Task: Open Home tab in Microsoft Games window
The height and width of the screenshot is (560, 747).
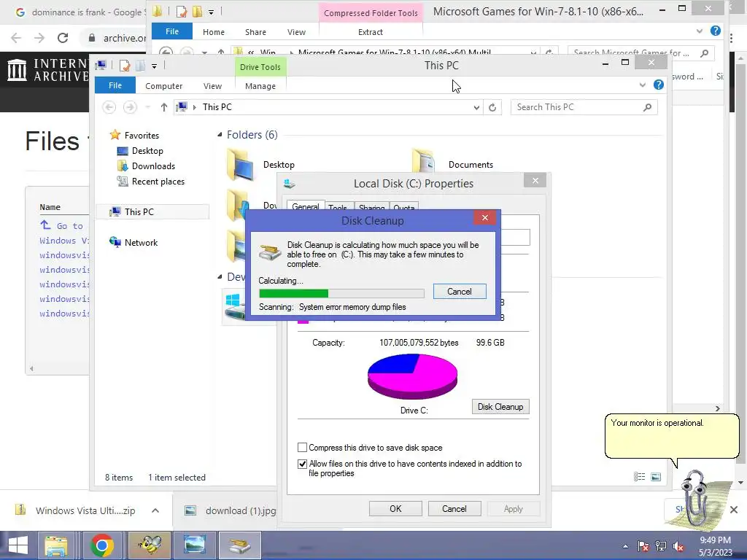Action: 214,32
